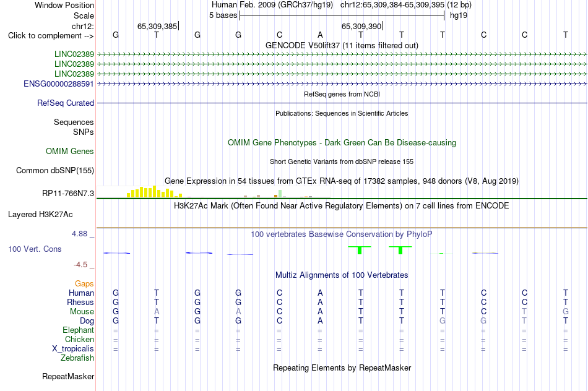Click the 65,309,385 ruler coordinate
This screenshot has height=391, width=588.
(x=157, y=26)
